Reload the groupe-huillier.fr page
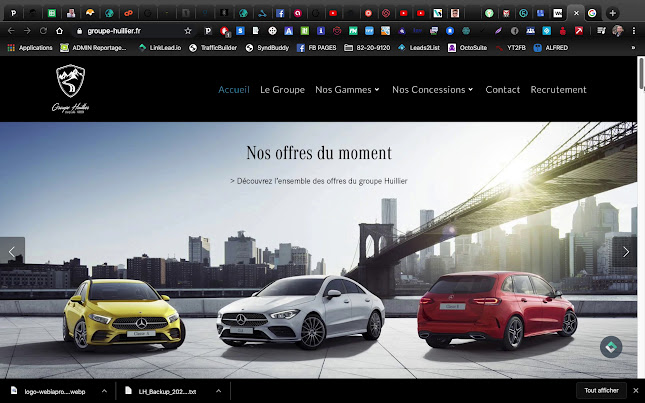The height and width of the screenshot is (403, 645). pyautogui.click(x=43, y=31)
